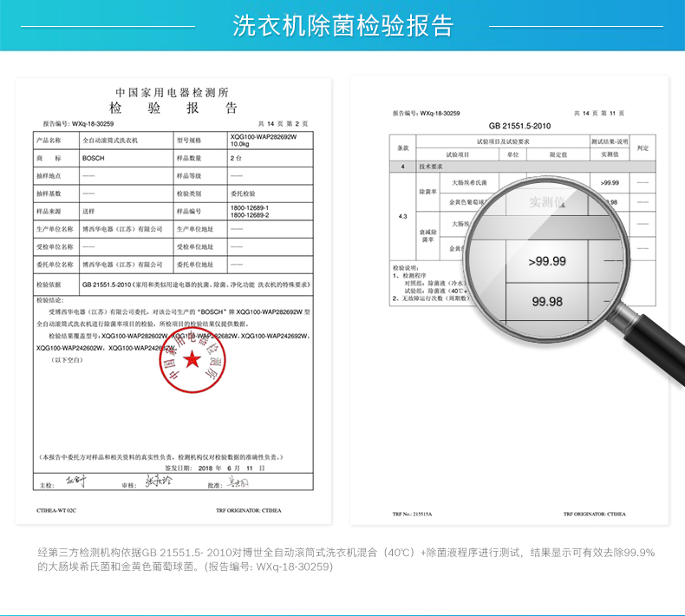Open the right GB 21551.5-2010 results page
This screenshot has width=685, height=616.
click(509, 300)
